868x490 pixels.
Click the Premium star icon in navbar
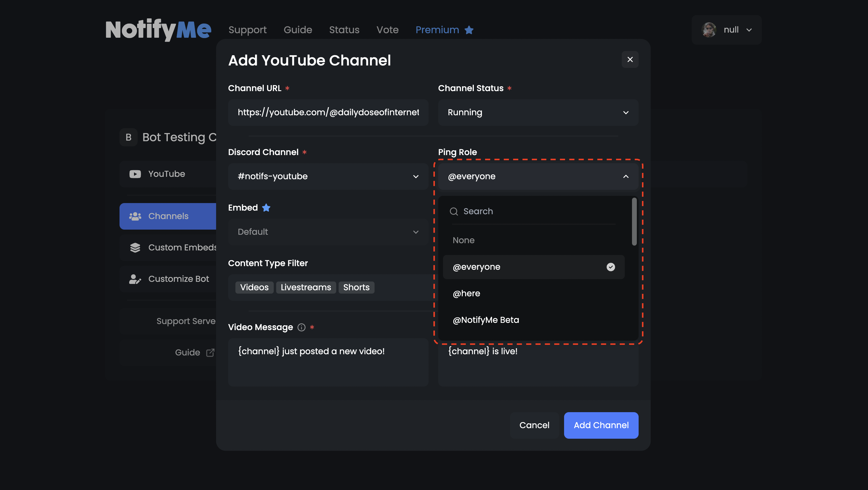pos(469,30)
